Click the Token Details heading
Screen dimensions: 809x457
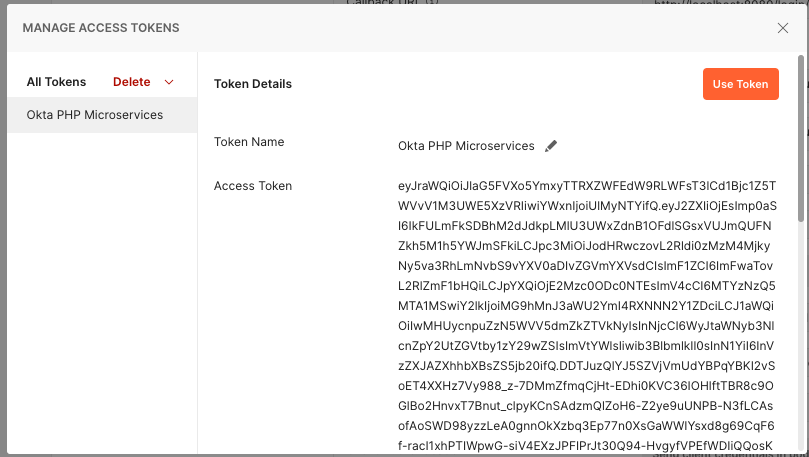coord(253,84)
